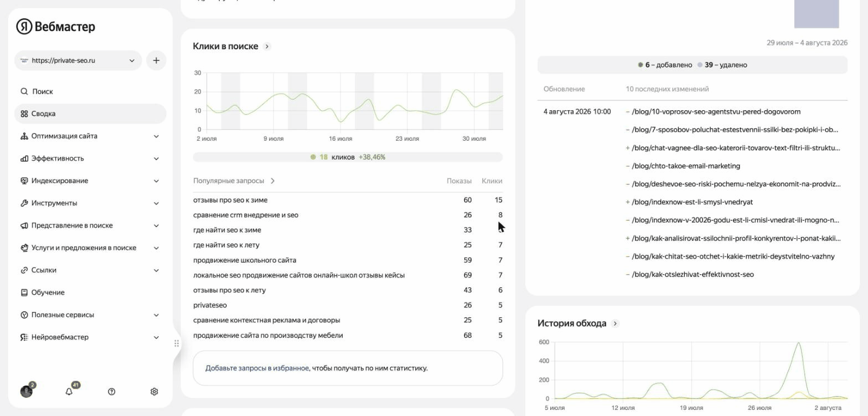Screen dimensions: 868x416
Task: Click the Полезные сервисы circle icon
Action: pos(24,315)
